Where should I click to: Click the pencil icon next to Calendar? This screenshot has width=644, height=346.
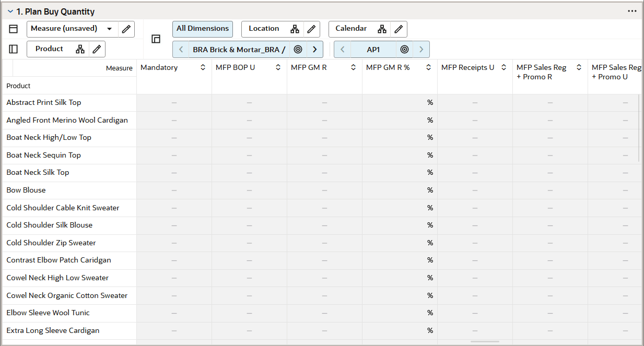tap(398, 29)
